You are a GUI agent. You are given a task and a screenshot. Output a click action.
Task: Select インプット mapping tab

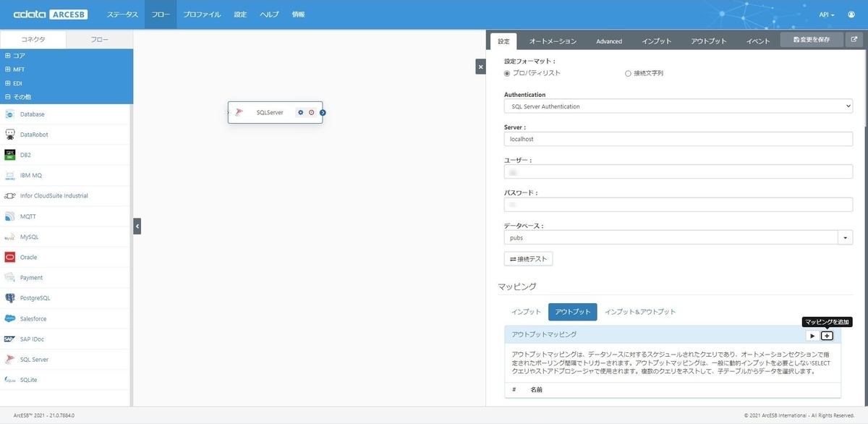(x=527, y=312)
